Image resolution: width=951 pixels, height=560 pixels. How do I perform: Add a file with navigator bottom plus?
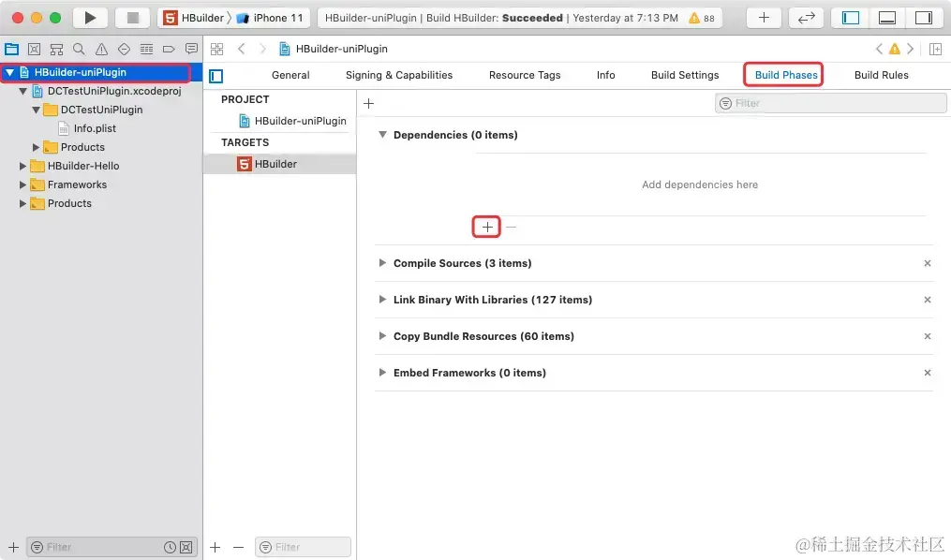[13, 547]
